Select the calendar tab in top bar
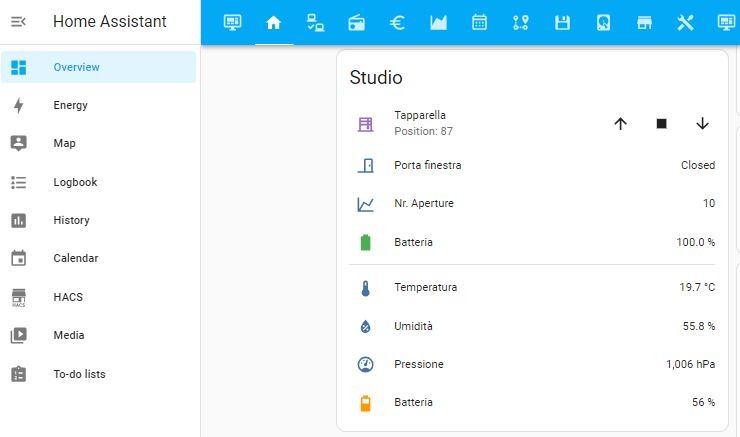This screenshot has height=437, width=740. pos(479,23)
